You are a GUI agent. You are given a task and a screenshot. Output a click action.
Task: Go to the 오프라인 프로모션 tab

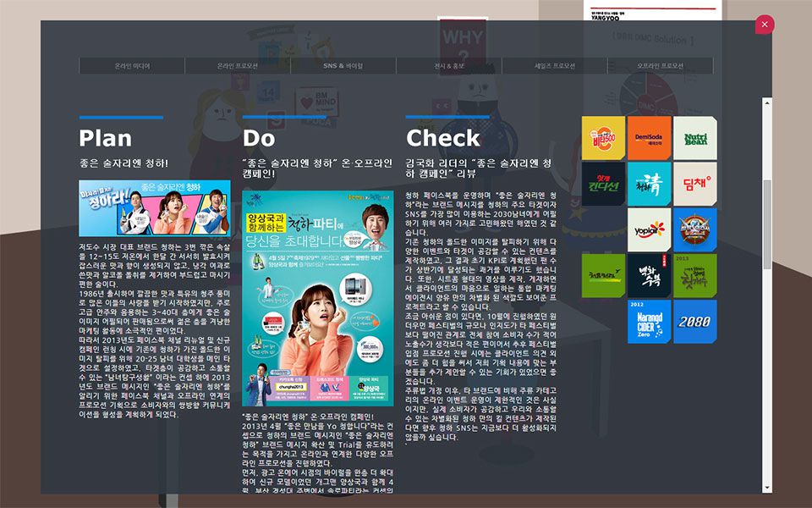(x=660, y=66)
